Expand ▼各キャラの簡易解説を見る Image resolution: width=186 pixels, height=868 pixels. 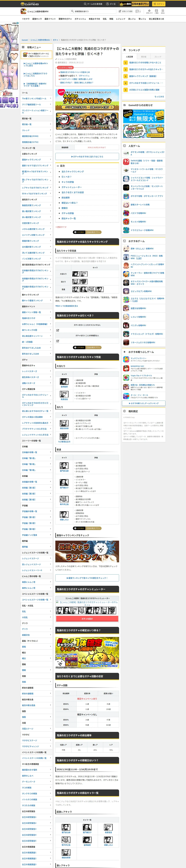[x=66, y=306]
